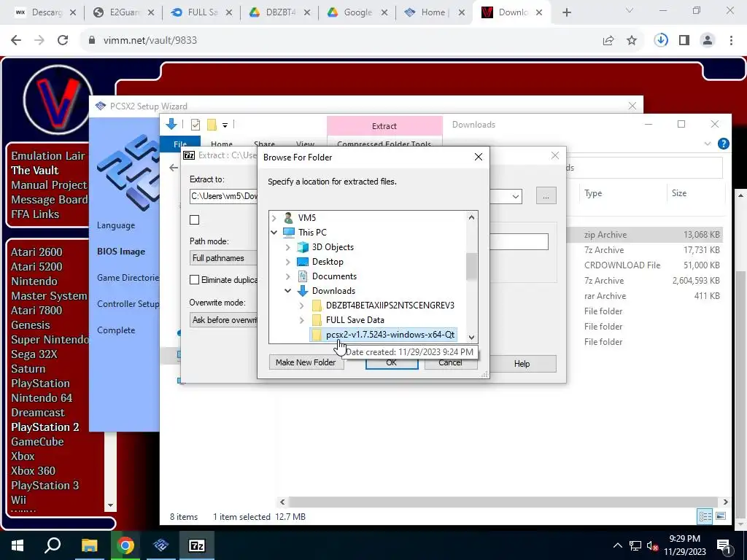Reload the vimm.net page
This screenshot has height=560, width=747.
pos(63,41)
